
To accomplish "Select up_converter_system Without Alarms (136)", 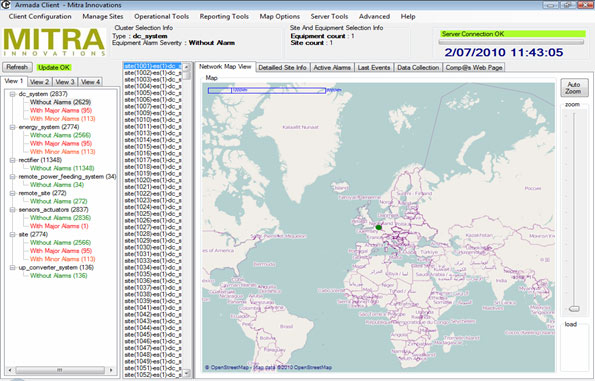I will tap(59, 276).
